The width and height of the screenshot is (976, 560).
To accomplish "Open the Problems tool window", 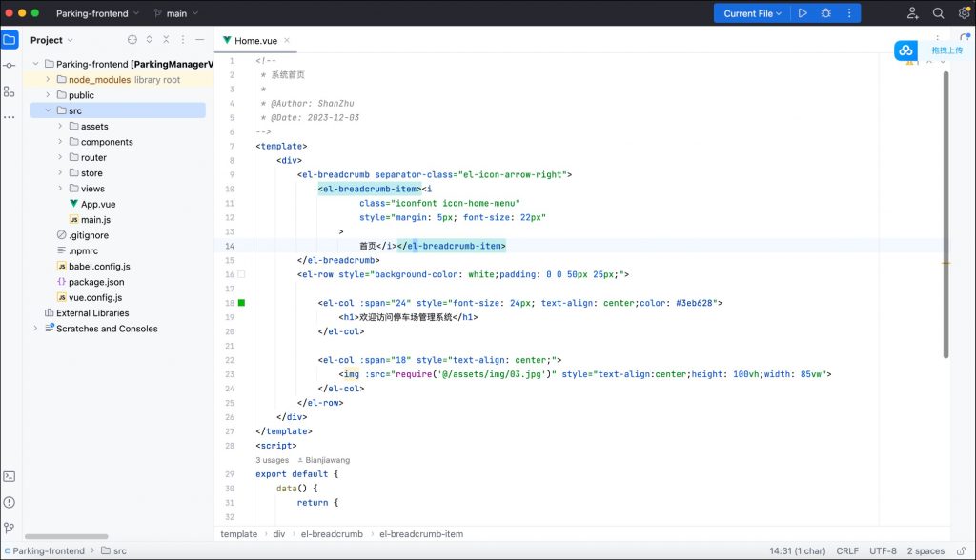I will click(x=10, y=502).
